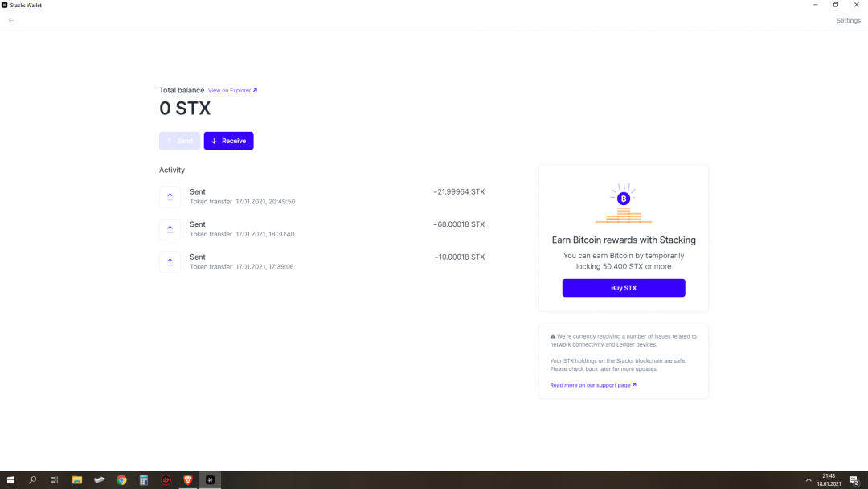Open the View on Explorer link
Viewport: 868px width, 489px height.
pyautogui.click(x=232, y=91)
